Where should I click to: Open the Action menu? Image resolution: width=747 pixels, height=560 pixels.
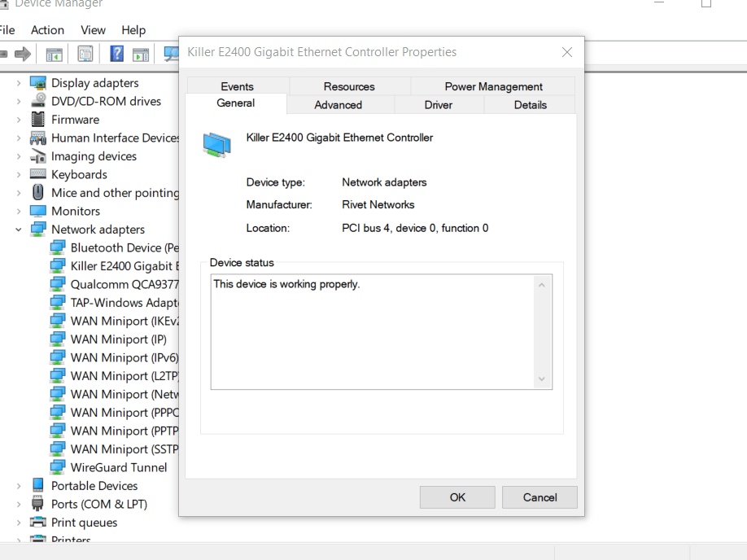[47, 30]
